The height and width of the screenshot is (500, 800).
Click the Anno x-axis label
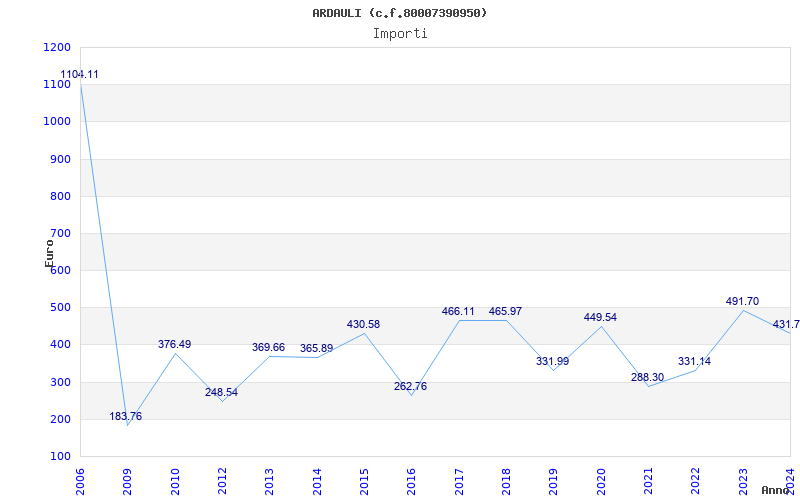tap(777, 490)
